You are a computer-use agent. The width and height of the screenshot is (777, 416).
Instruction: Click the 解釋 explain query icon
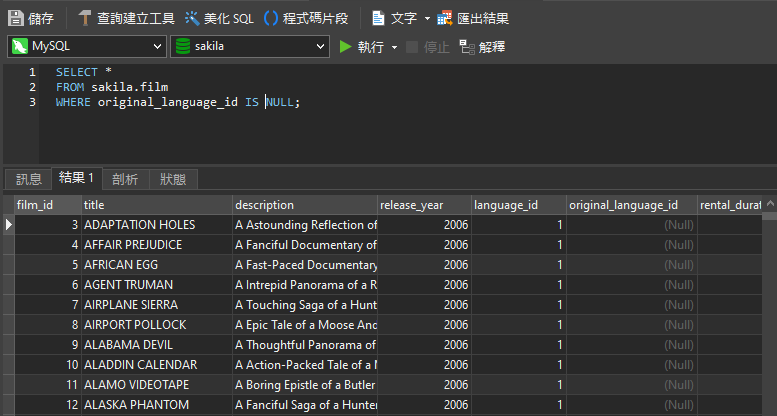pos(466,46)
